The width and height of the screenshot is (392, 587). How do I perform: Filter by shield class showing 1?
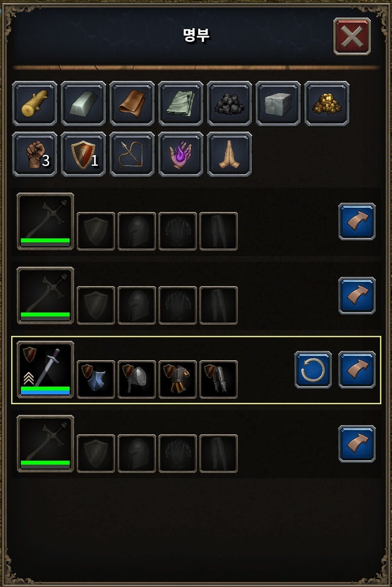(83, 154)
